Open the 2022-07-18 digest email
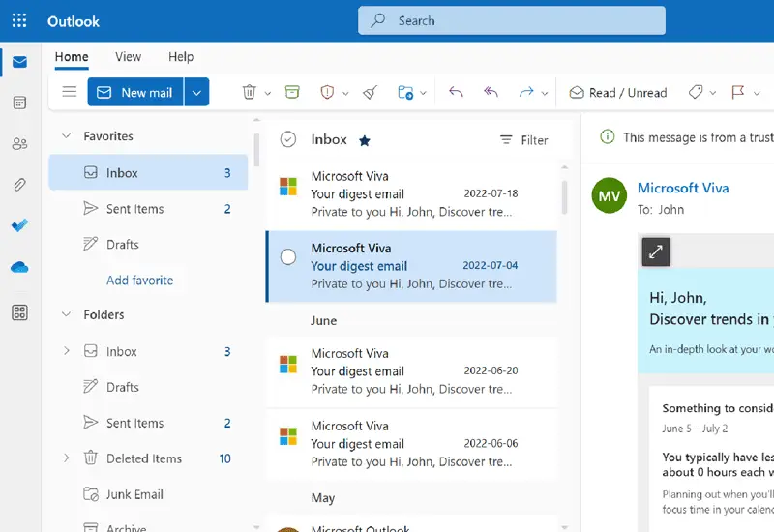 412,194
